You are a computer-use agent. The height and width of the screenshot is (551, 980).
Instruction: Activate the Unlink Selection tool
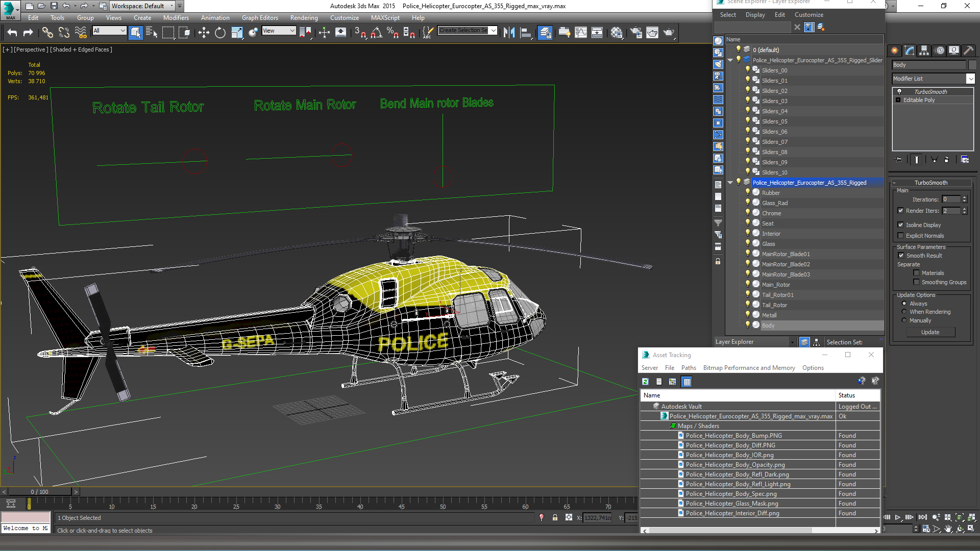coord(64,33)
